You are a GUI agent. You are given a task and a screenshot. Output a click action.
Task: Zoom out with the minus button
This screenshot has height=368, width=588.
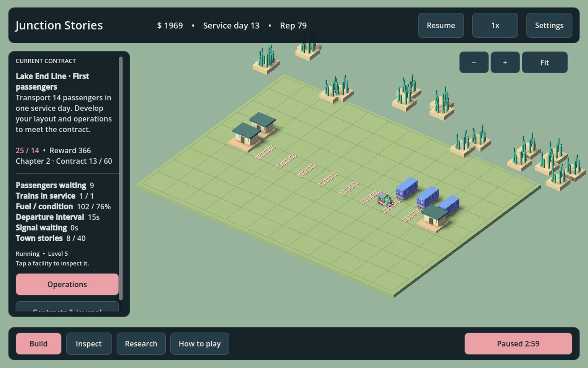pos(474,62)
